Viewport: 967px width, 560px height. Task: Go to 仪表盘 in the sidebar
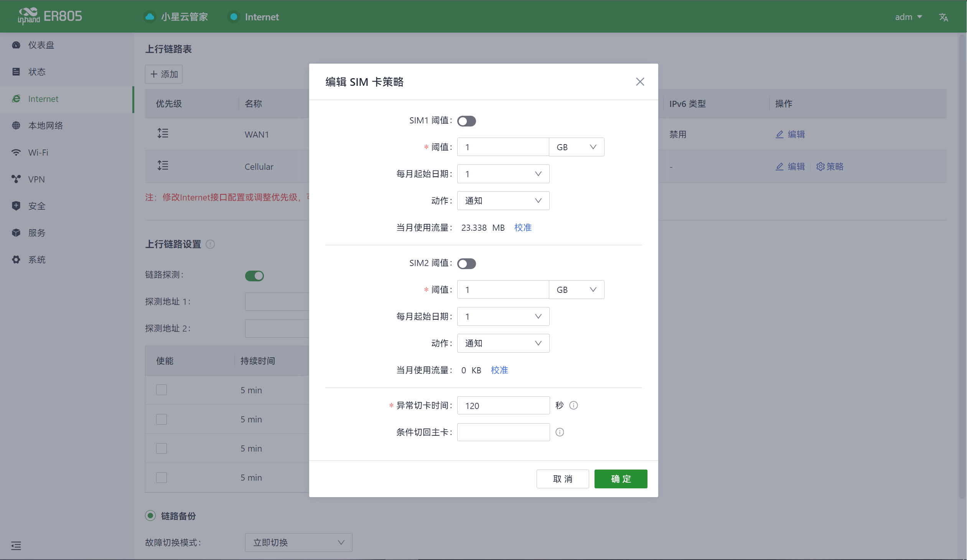(x=41, y=45)
